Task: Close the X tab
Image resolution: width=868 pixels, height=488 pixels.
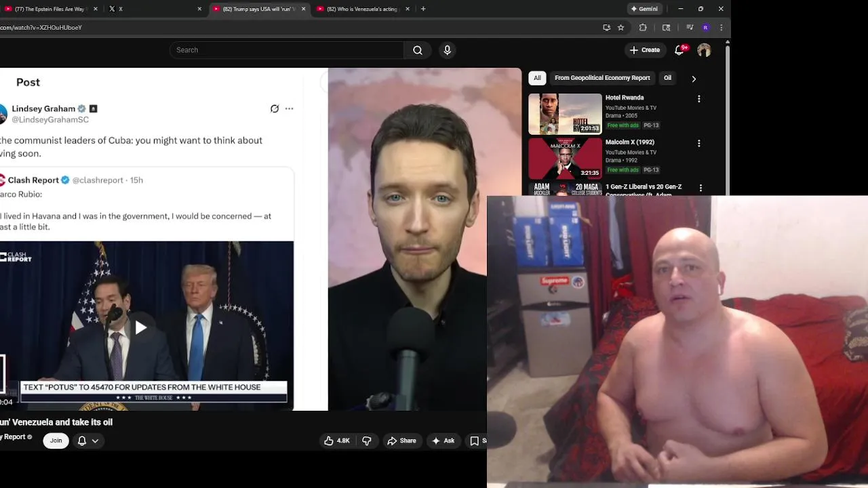Action: coord(199,9)
